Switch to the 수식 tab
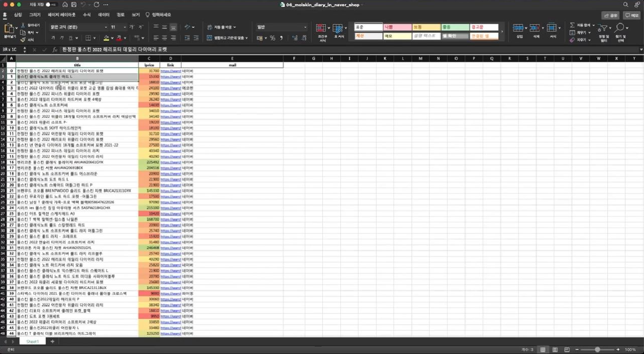 (x=87, y=15)
